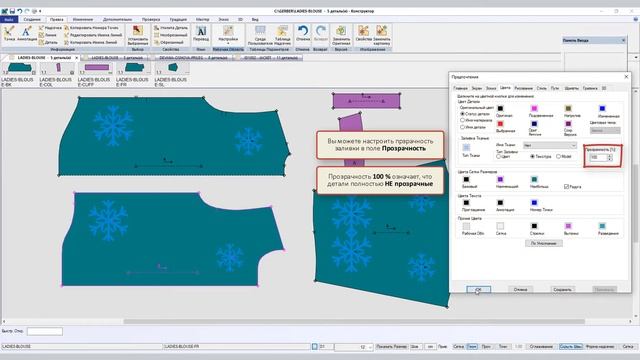The width and height of the screenshot is (640, 360).
Task: Click the Тип Ткани fabric swatch
Action: click(x=466, y=147)
